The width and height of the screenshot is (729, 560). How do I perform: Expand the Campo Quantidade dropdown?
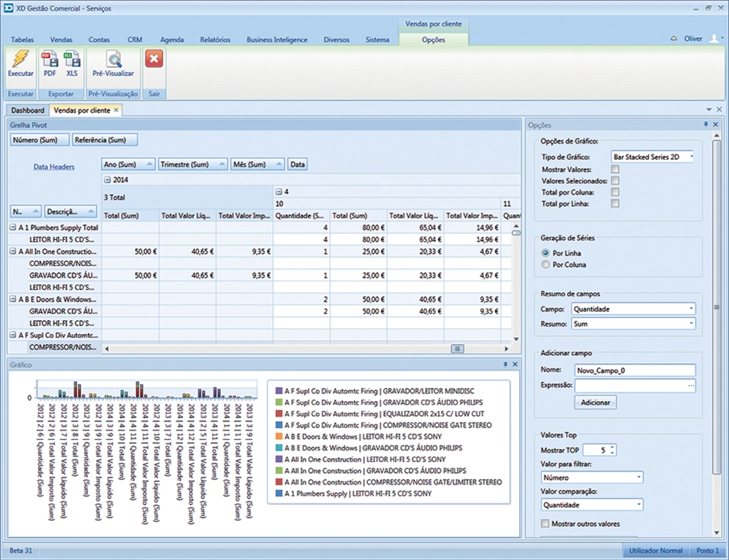690,309
